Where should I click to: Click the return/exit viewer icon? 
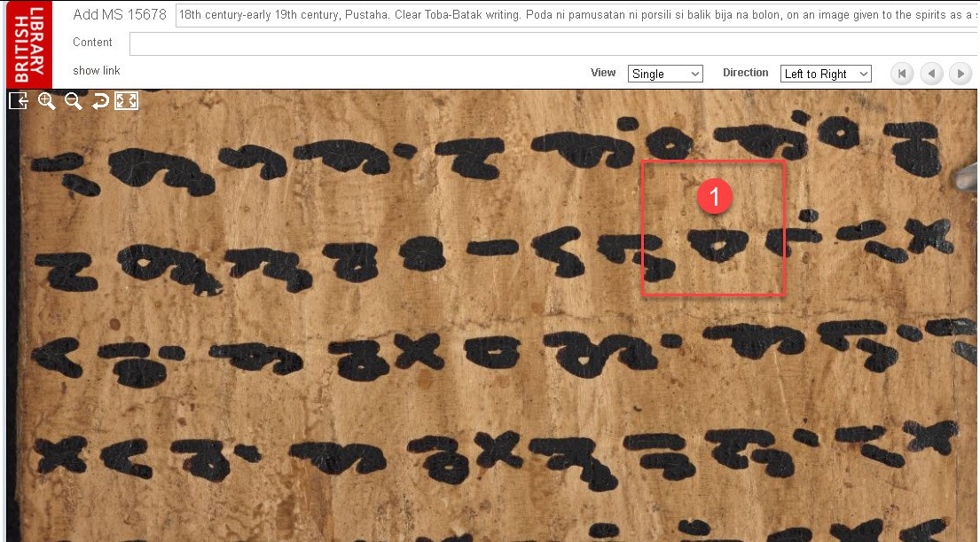[19, 100]
